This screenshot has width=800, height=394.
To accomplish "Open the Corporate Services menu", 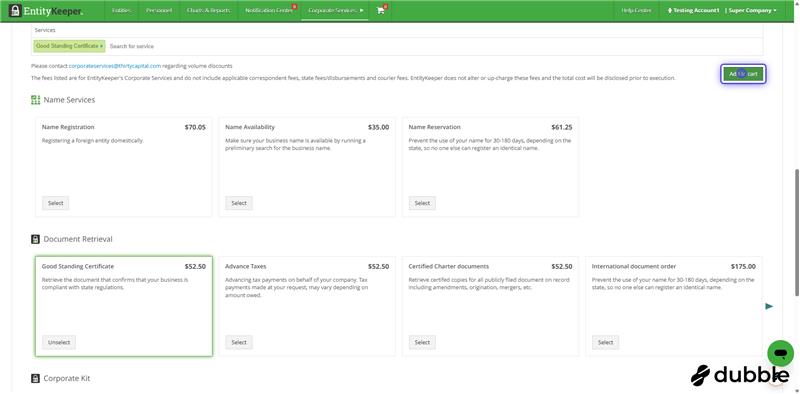I will [x=335, y=11].
